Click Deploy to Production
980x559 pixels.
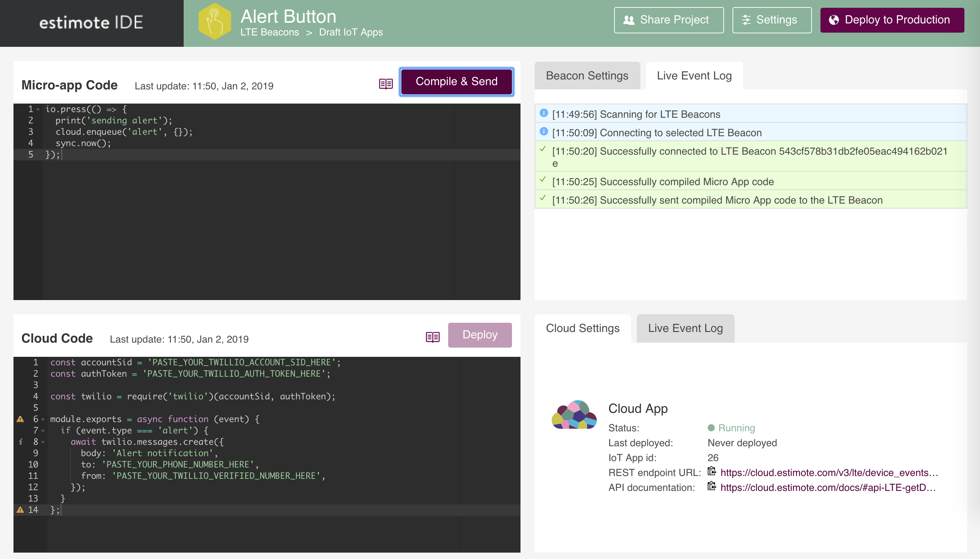coord(892,20)
